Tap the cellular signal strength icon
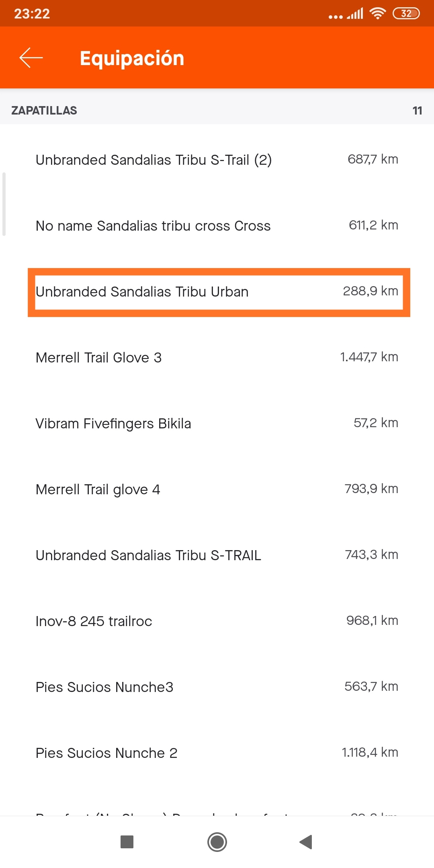The height and width of the screenshot is (868, 434). (355, 14)
